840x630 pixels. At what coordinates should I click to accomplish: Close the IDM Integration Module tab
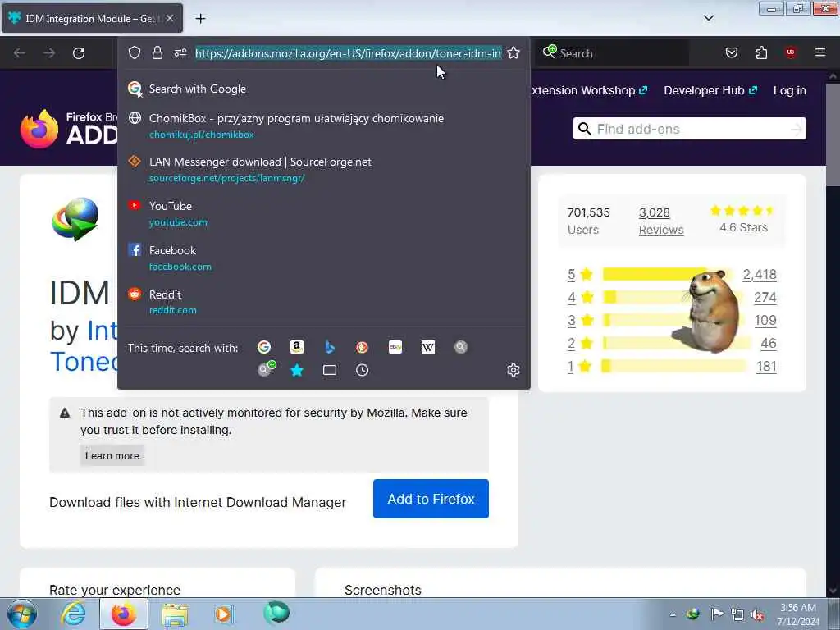170,18
